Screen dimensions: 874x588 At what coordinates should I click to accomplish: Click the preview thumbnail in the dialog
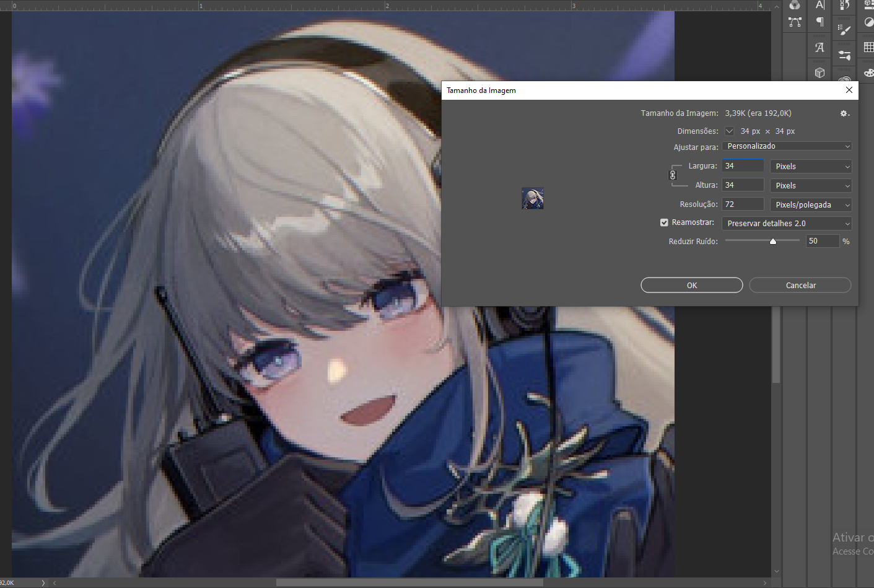(533, 198)
